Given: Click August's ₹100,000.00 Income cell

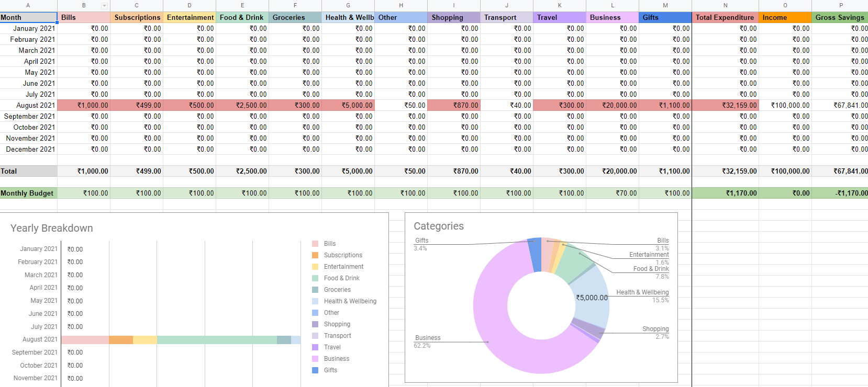Looking at the screenshot, I should coord(785,105).
